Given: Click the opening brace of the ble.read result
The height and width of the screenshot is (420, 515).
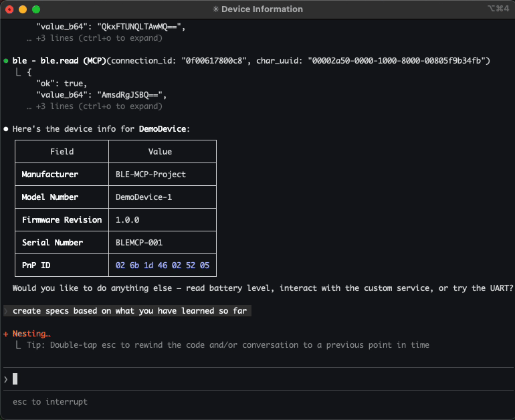Looking at the screenshot, I should 29,72.
